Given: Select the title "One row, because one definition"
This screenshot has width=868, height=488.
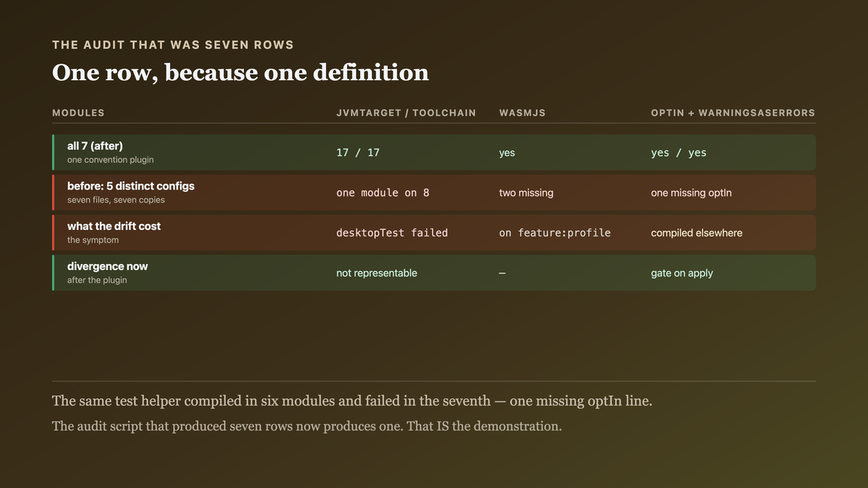Looking at the screenshot, I should click(x=240, y=72).
